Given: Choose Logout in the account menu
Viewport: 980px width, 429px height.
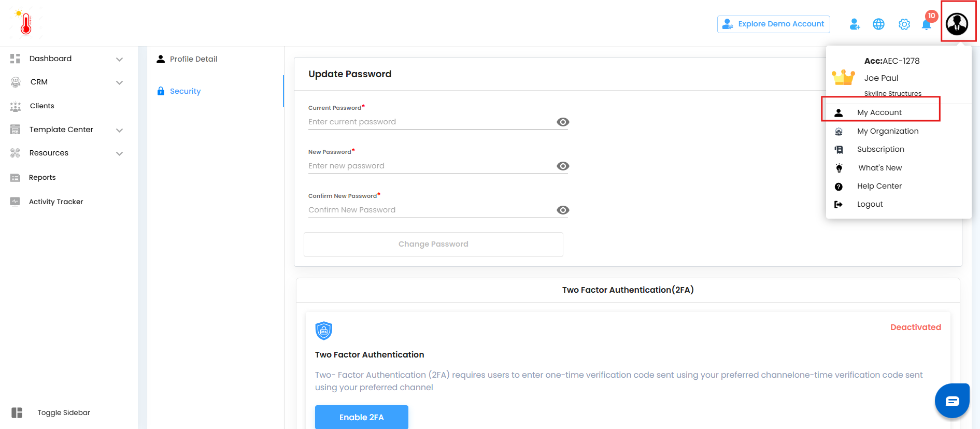Looking at the screenshot, I should point(870,204).
